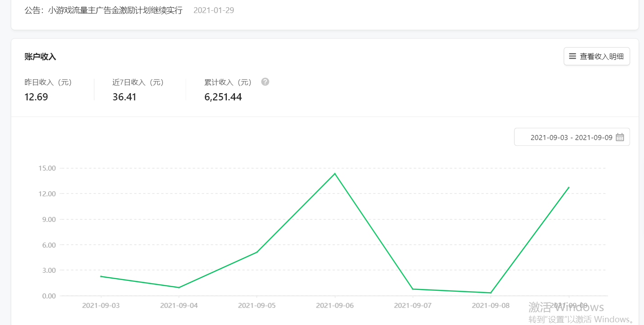Click the question mark help icon beside 累计收入
The height and width of the screenshot is (325, 644).
[x=265, y=82]
